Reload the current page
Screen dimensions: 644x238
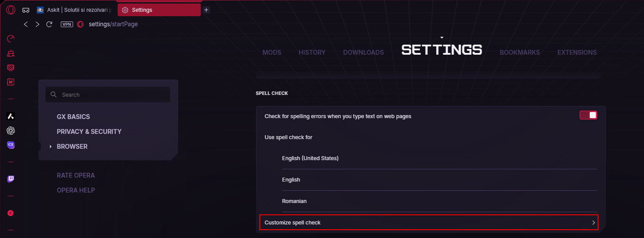coord(49,24)
